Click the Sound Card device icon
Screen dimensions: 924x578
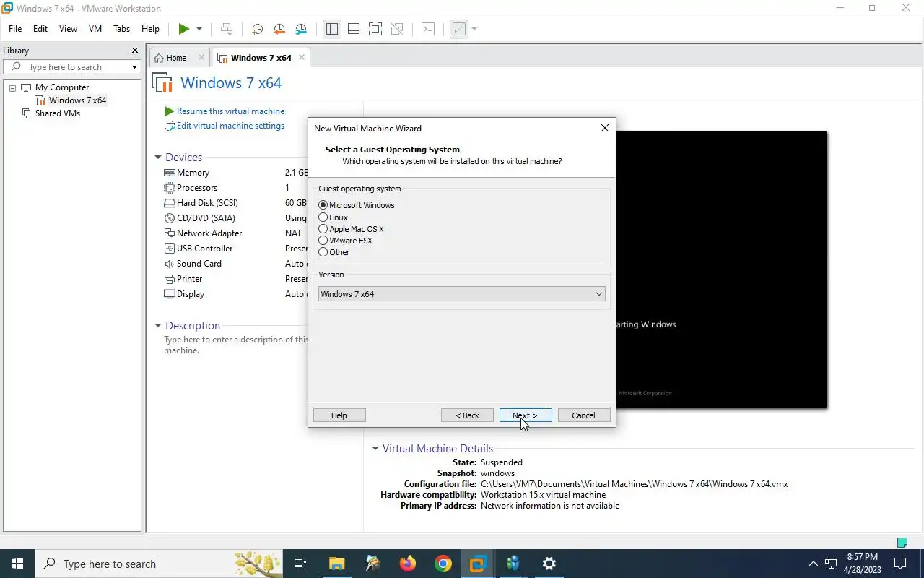point(170,264)
